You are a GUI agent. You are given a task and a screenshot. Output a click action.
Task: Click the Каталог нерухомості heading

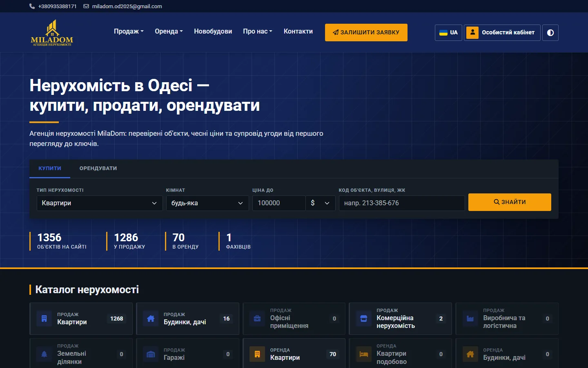tap(87, 289)
